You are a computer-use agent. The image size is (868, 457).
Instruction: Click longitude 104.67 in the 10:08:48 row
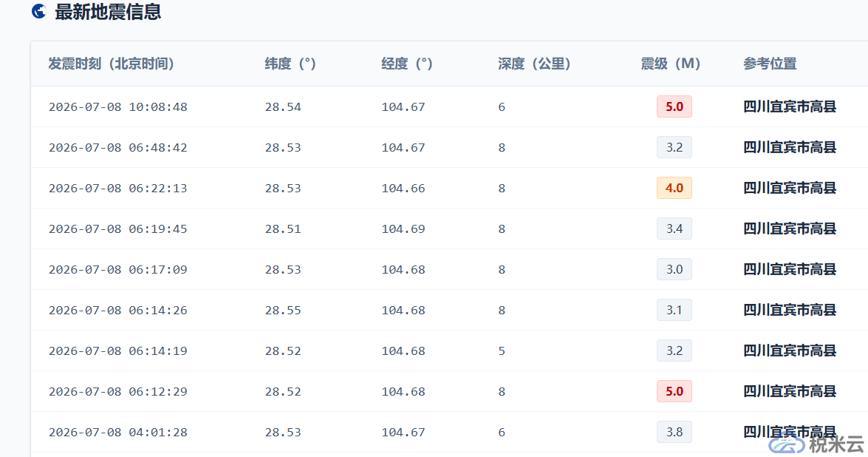click(x=403, y=107)
